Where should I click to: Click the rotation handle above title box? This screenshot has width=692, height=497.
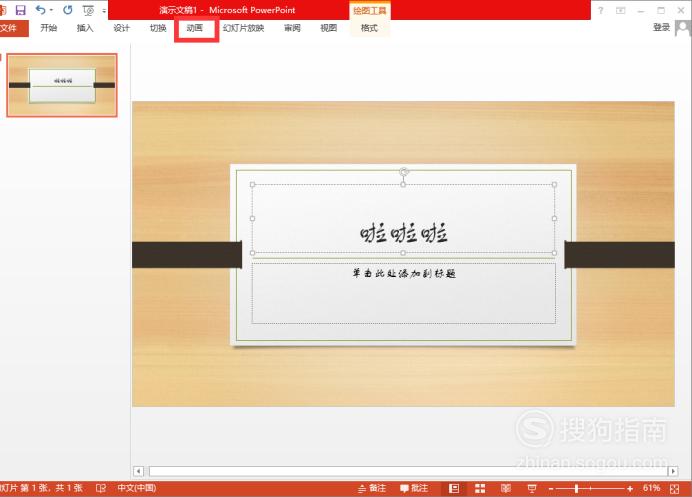(x=403, y=171)
